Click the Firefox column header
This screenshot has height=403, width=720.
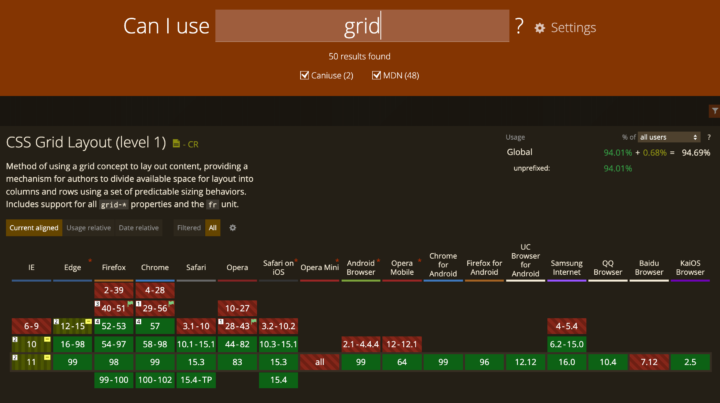click(113, 267)
